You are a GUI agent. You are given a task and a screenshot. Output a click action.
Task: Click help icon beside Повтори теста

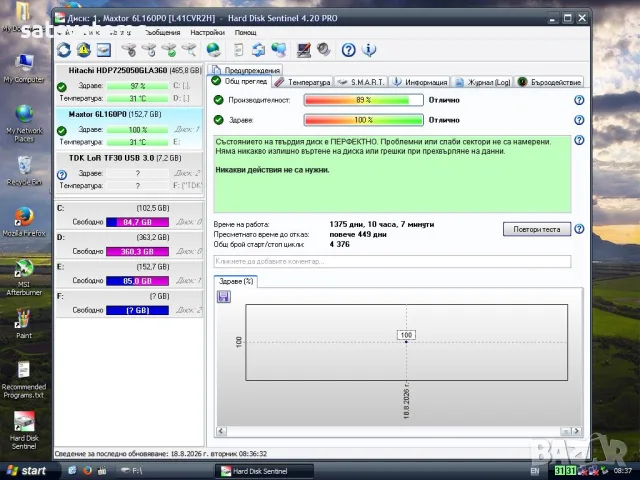579,229
